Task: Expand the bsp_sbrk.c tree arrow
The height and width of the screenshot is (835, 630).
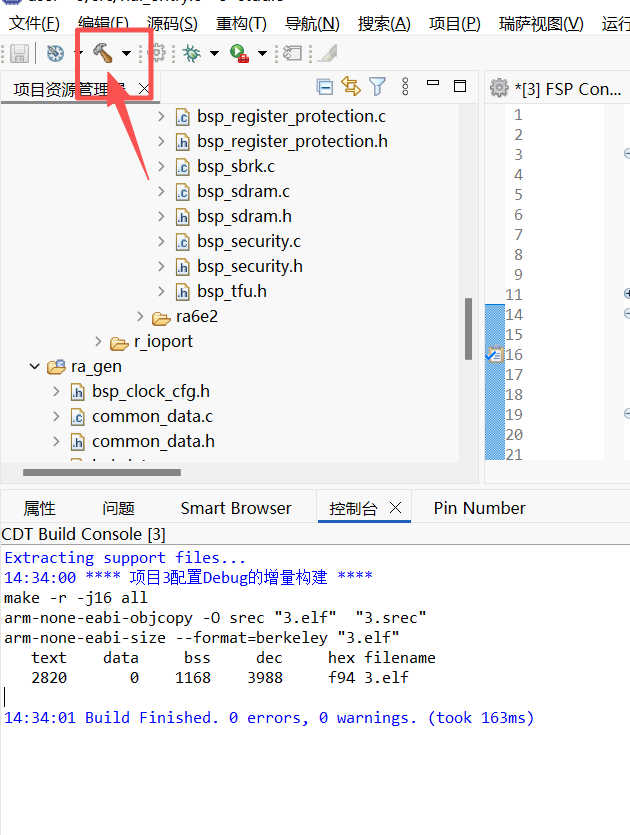Action: 161,166
